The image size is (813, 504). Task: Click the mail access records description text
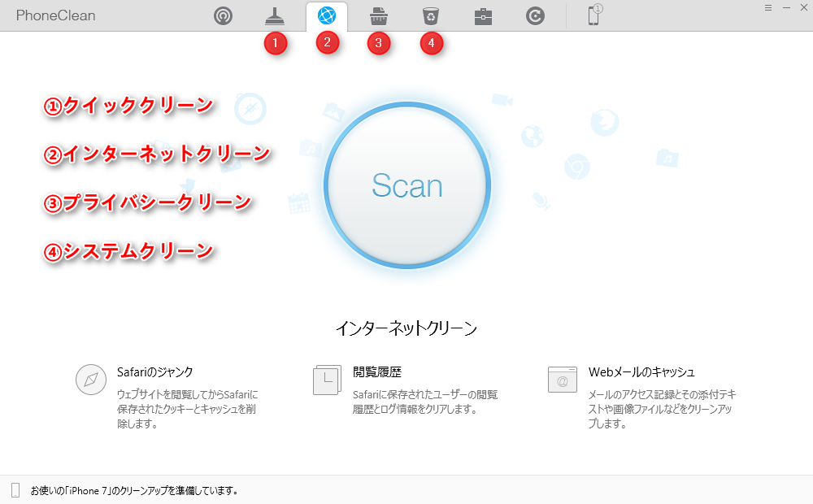662,409
